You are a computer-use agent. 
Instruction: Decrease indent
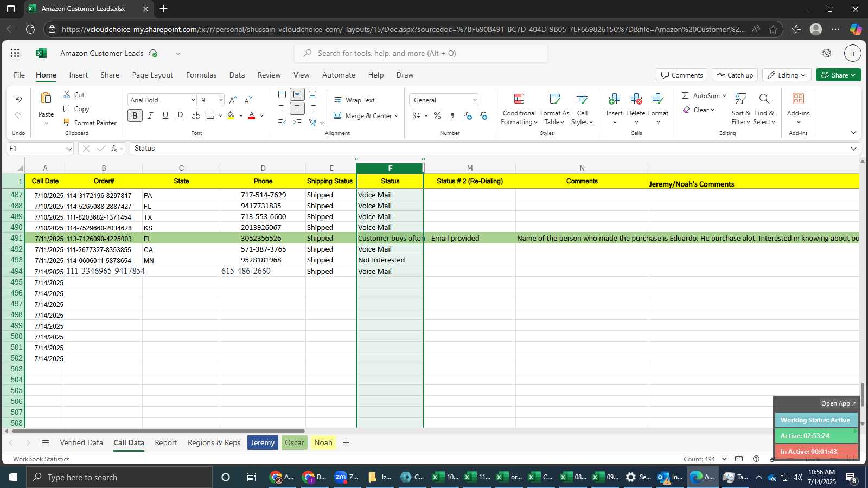(x=282, y=123)
